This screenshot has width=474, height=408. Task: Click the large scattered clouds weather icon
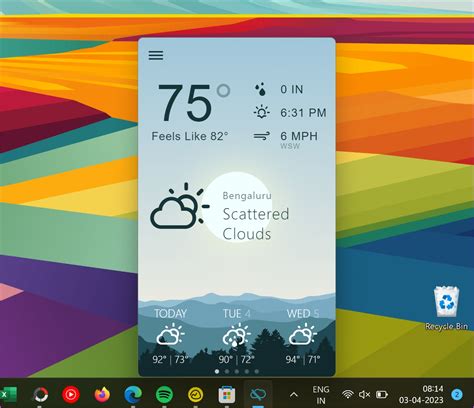[x=180, y=206]
